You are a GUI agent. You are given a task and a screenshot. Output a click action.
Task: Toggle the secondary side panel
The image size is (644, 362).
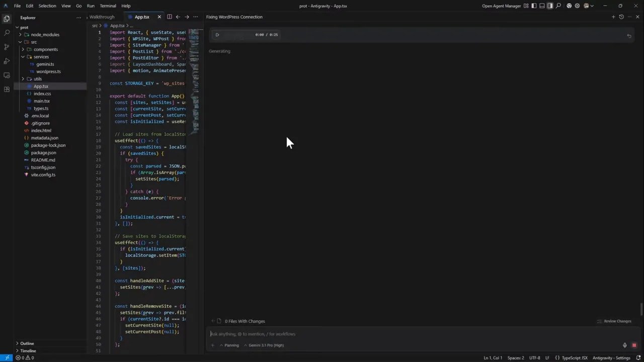tap(550, 6)
